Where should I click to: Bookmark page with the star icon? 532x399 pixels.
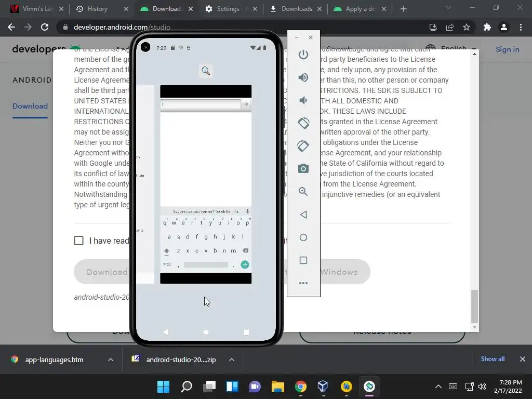point(467,27)
